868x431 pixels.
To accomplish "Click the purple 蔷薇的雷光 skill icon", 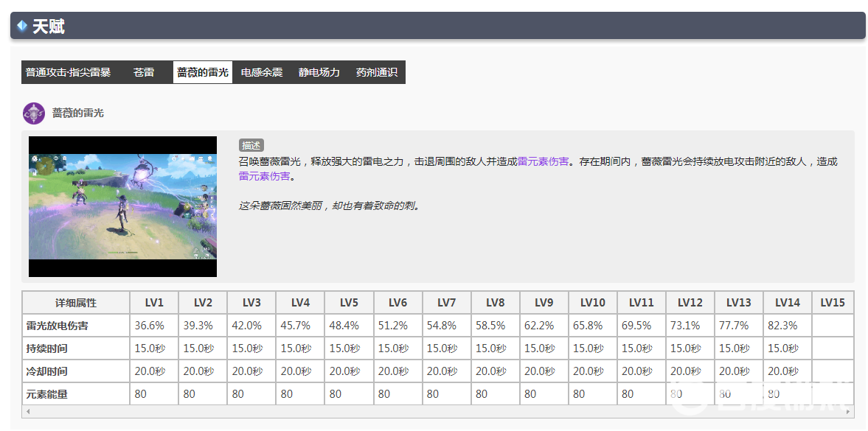I will pos(34,113).
